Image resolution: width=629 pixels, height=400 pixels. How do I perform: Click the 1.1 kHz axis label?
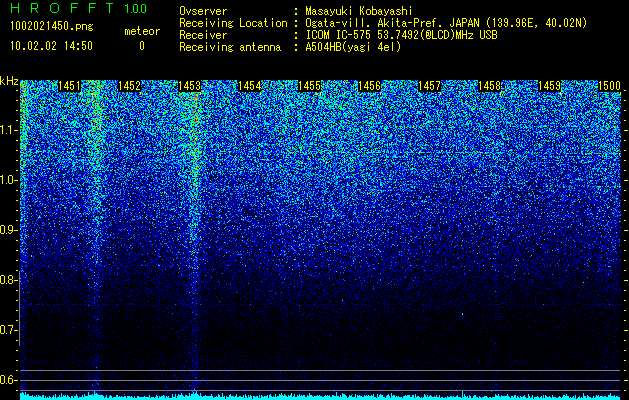[9, 130]
